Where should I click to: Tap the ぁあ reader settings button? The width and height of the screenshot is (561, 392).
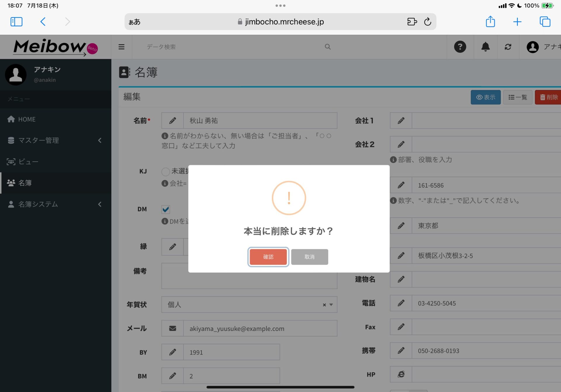(x=134, y=22)
